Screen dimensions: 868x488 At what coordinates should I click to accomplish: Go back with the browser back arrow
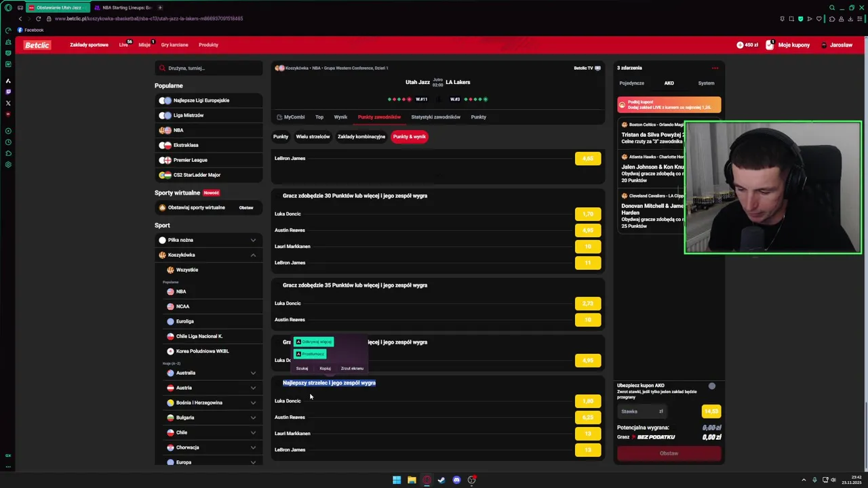20,18
